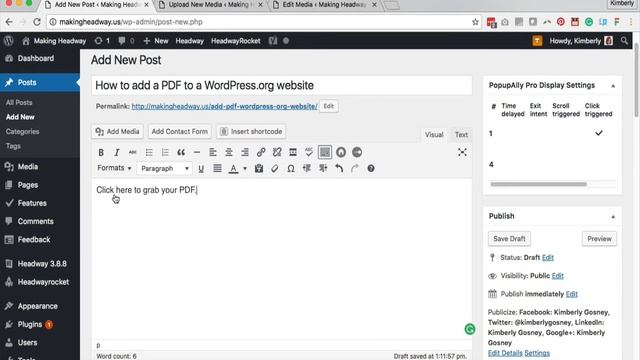The width and height of the screenshot is (640, 360).
Task: Align text center
Action: tap(229, 152)
